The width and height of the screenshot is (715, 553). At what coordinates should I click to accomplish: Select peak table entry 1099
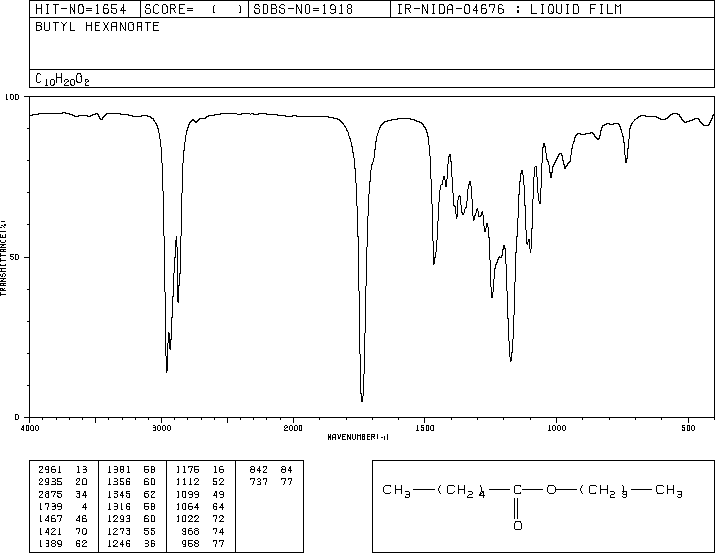(187, 494)
